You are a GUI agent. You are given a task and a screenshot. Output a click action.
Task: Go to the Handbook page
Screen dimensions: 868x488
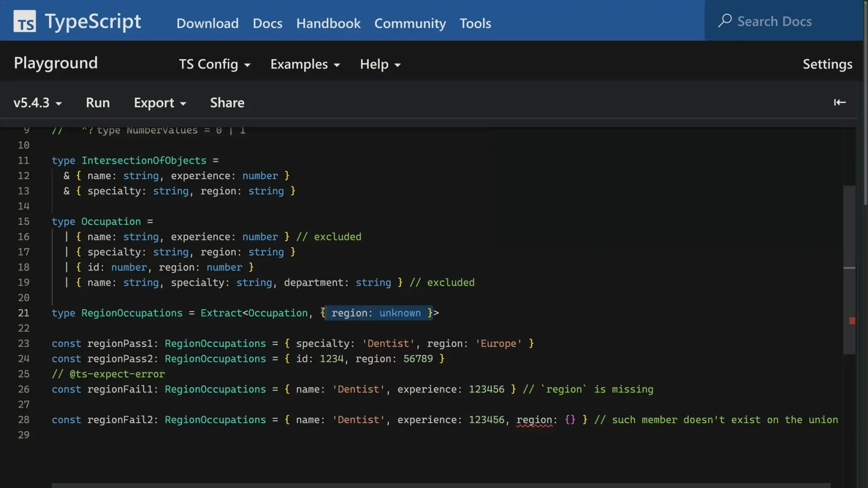[328, 23]
